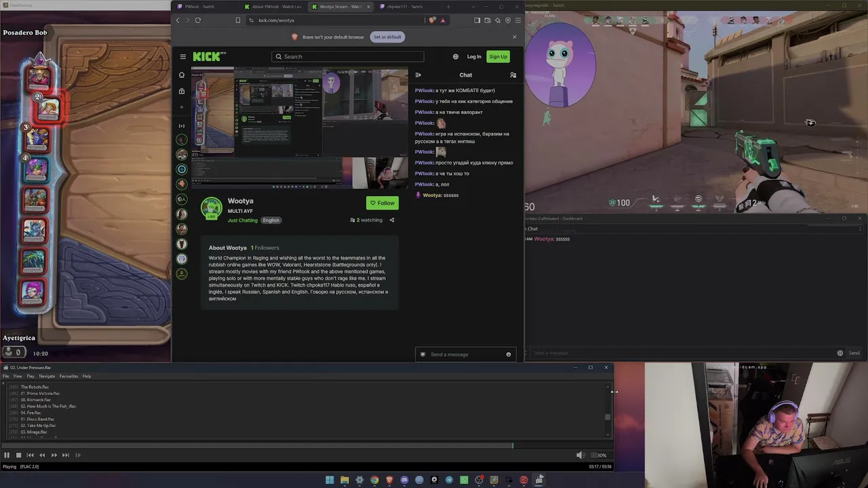Collapse the Kick chat panel
Image resolution: width=868 pixels, height=488 pixels.
pyautogui.click(x=418, y=75)
